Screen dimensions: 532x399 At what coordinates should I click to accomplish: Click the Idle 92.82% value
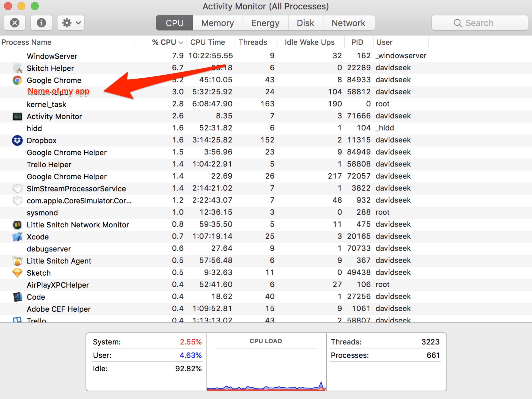coord(188,369)
